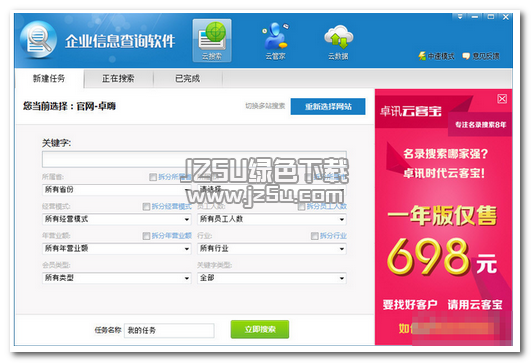This screenshot has width=531, height=363.
Task: Minimize the 企业信息查询软件 window
Action: tap(475, 17)
